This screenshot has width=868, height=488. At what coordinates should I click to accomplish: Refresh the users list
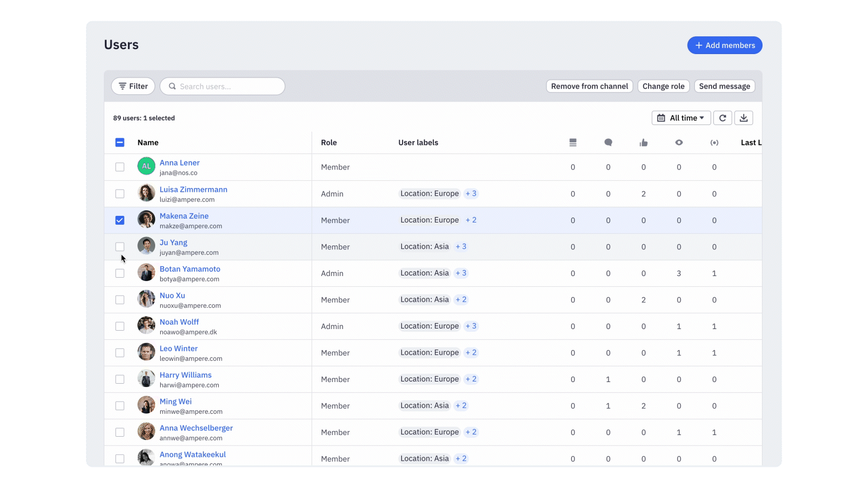point(722,118)
